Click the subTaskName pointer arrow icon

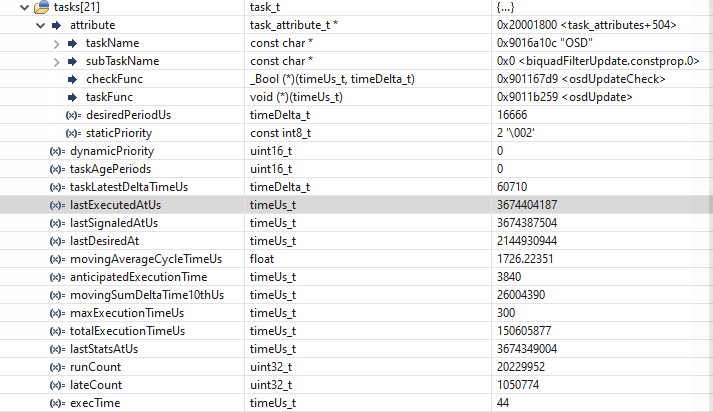click(x=72, y=61)
